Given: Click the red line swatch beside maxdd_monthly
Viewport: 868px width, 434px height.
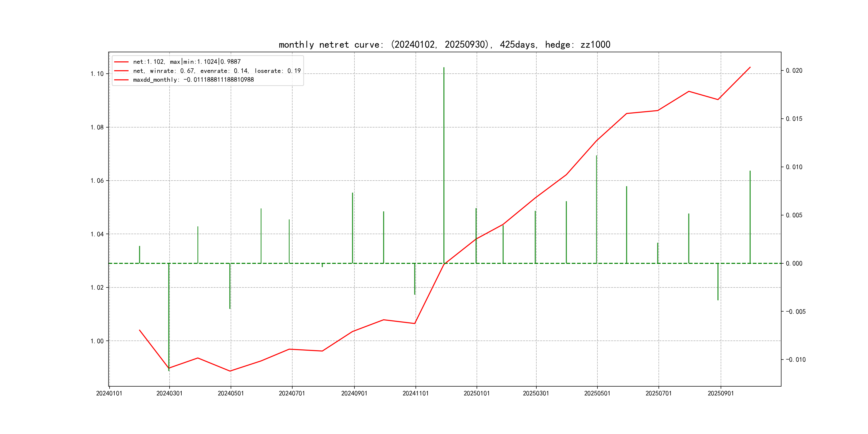Looking at the screenshot, I should click(x=121, y=80).
